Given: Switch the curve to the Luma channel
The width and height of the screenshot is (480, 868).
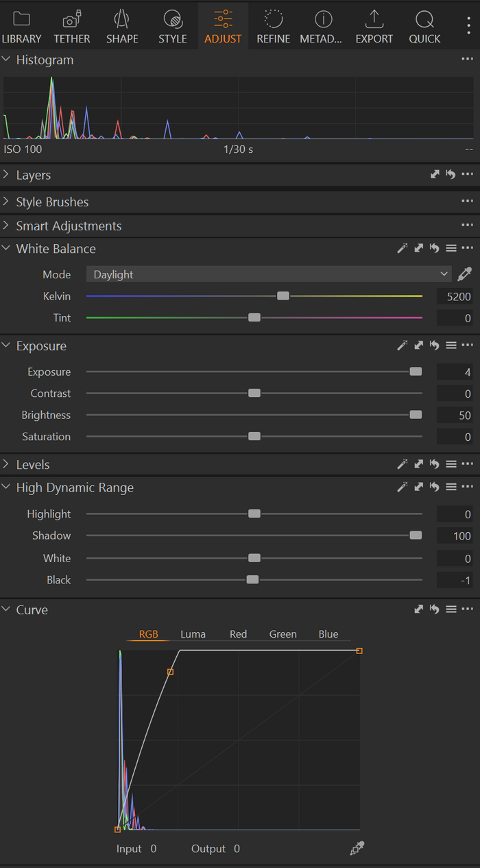Looking at the screenshot, I should point(193,634).
